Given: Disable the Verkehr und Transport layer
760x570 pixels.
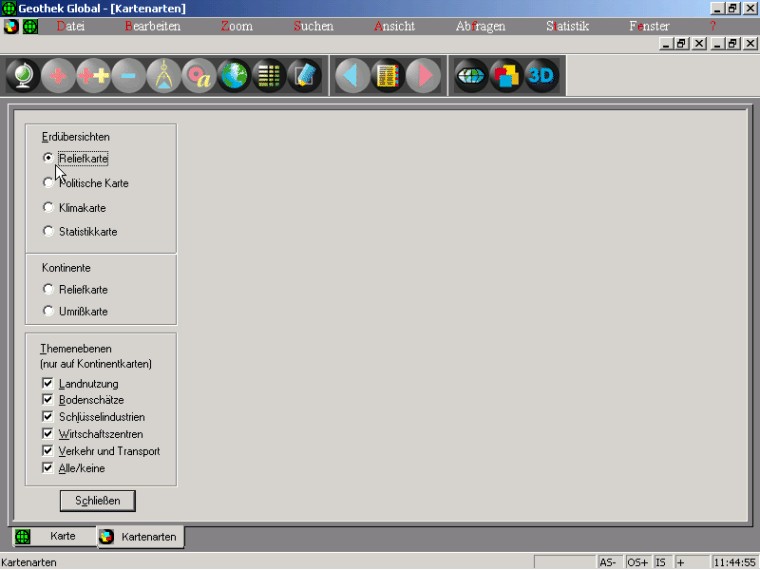Looking at the screenshot, I should click(x=48, y=451).
